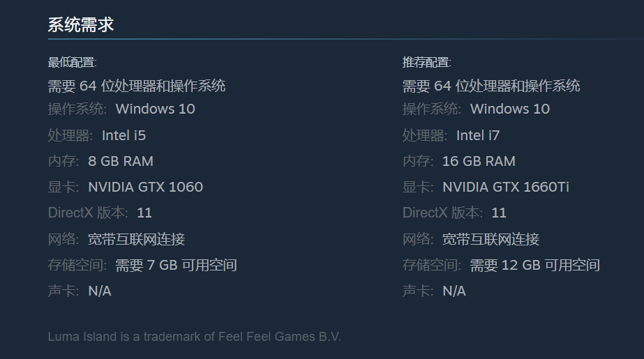The width and height of the screenshot is (644, 359).
Task: Click recommended 声卡 N/A line
Action: point(434,291)
